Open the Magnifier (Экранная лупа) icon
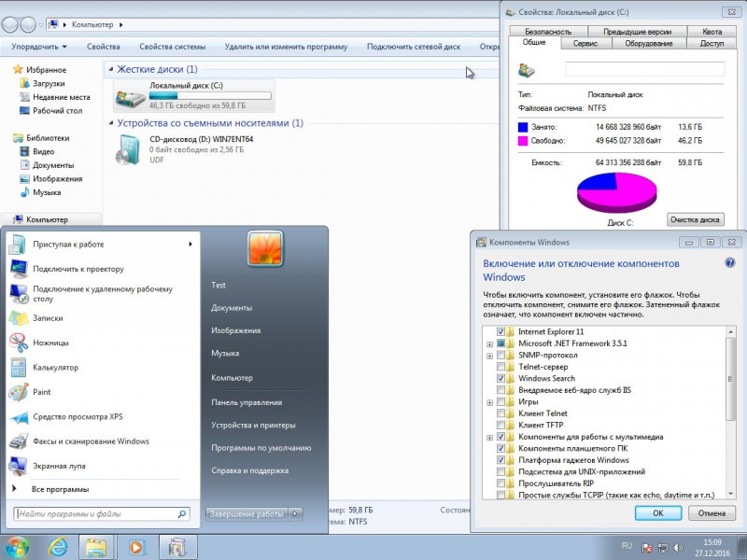The width and height of the screenshot is (747, 560). pyautogui.click(x=19, y=466)
